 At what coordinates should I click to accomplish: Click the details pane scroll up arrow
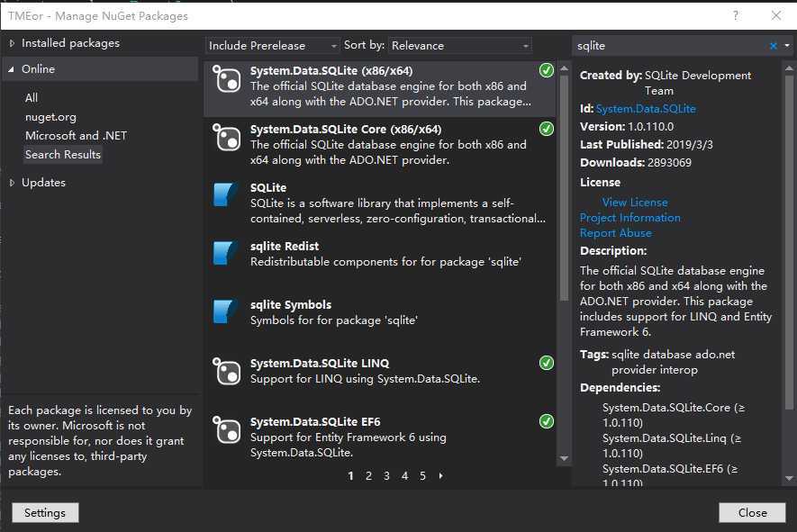[789, 68]
